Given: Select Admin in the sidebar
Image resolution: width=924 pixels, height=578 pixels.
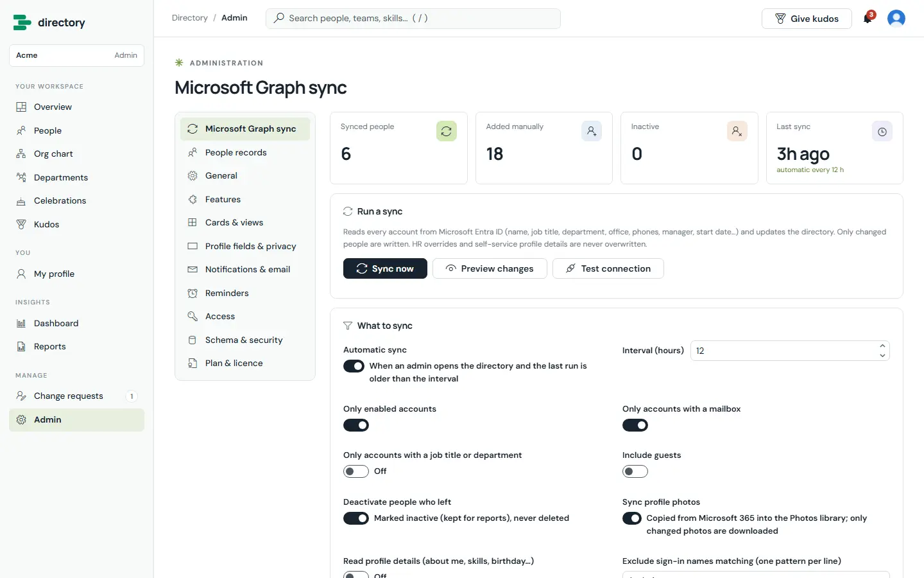Looking at the screenshot, I should (x=76, y=420).
